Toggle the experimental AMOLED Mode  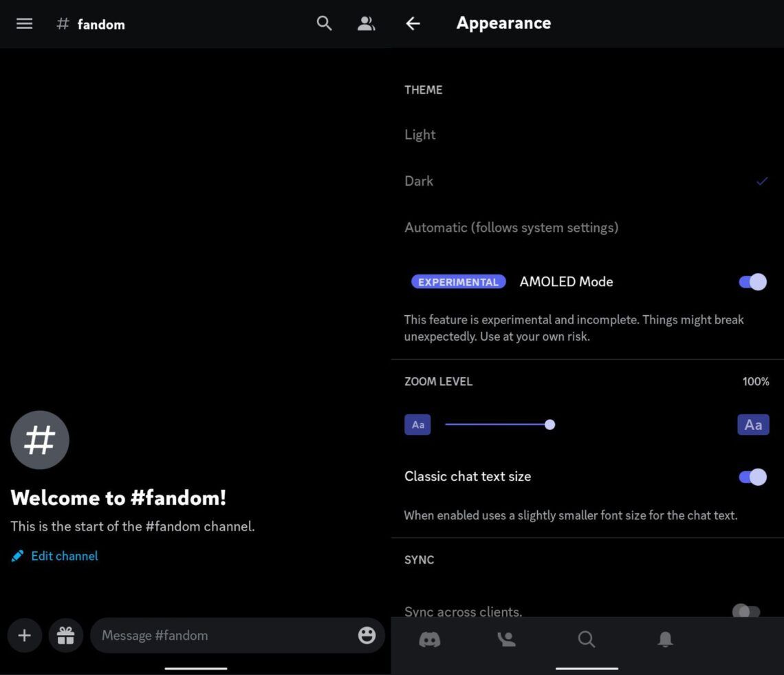coord(752,281)
